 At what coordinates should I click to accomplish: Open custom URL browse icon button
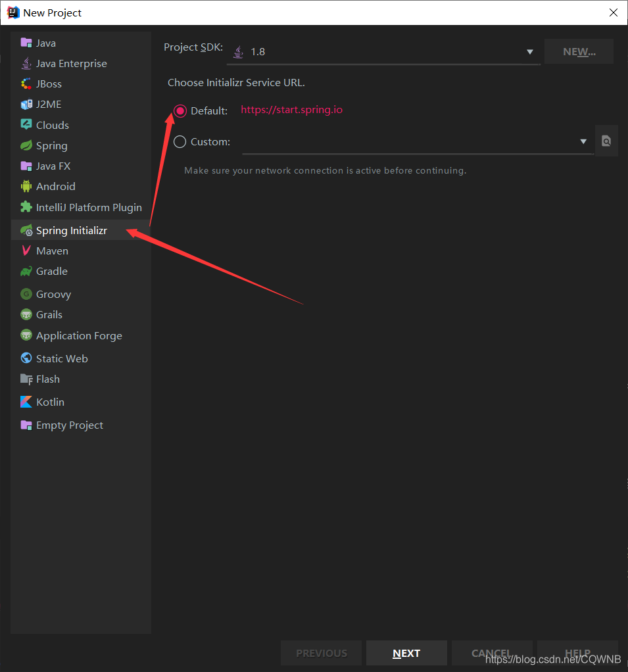click(606, 141)
